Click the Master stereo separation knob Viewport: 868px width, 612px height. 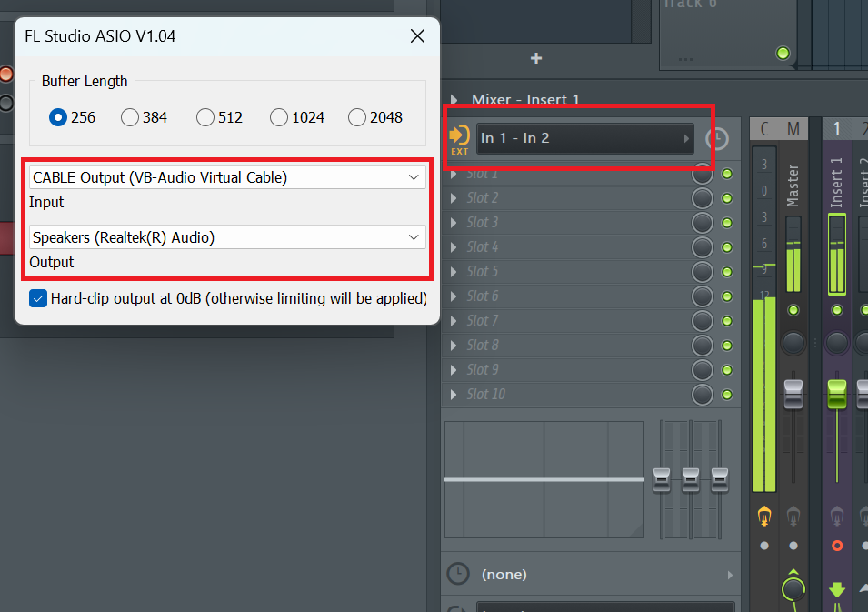click(793, 588)
